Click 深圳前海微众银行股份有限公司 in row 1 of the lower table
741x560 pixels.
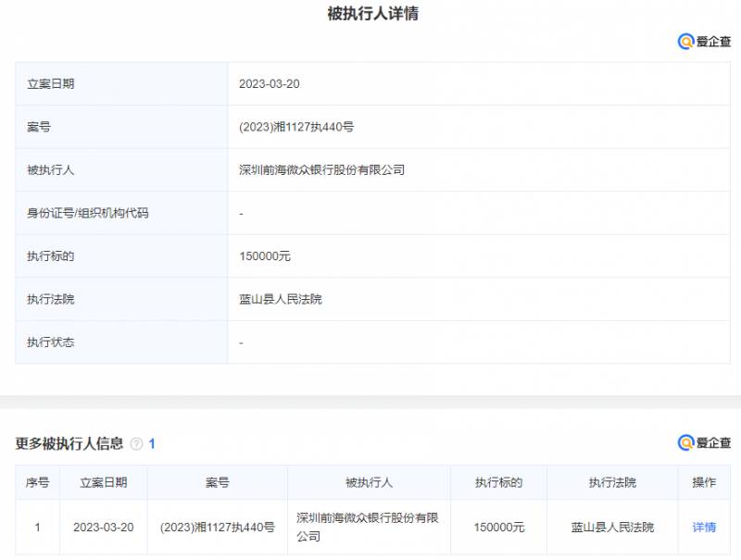point(368,527)
